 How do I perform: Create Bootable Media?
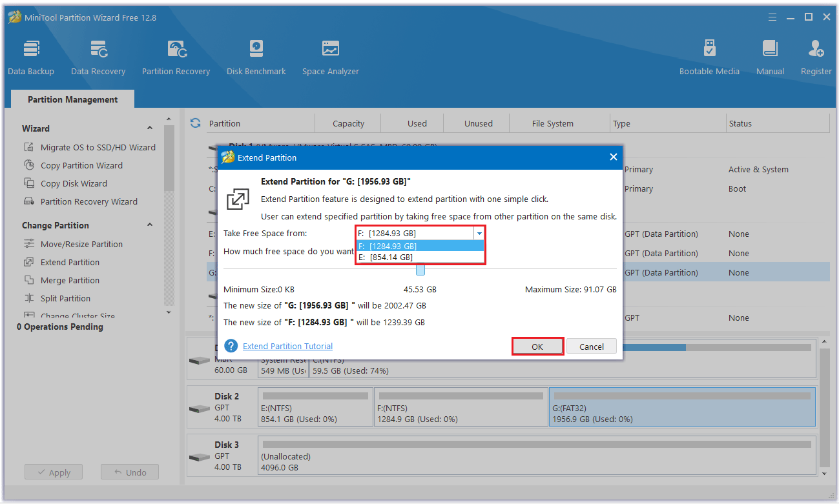[x=709, y=57]
